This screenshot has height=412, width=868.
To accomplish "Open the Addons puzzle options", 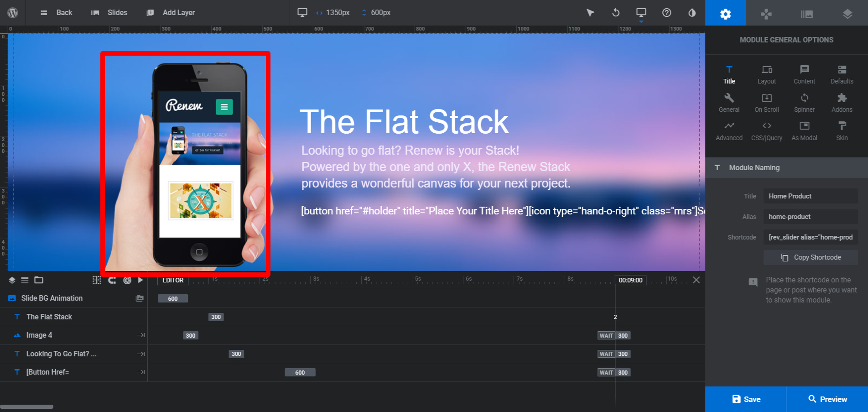I will click(x=842, y=103).
